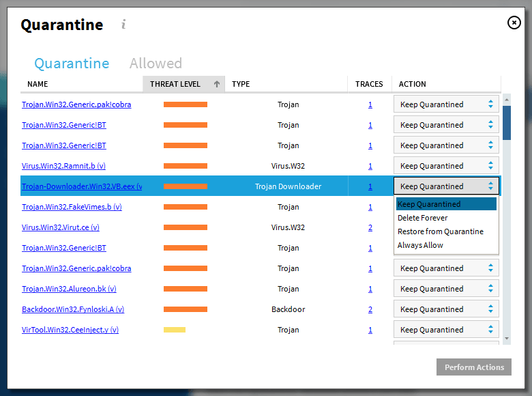Click yellow threat bar in CeeInject.y row
Screen dimensions: 532x396
(x=175, y=330)
